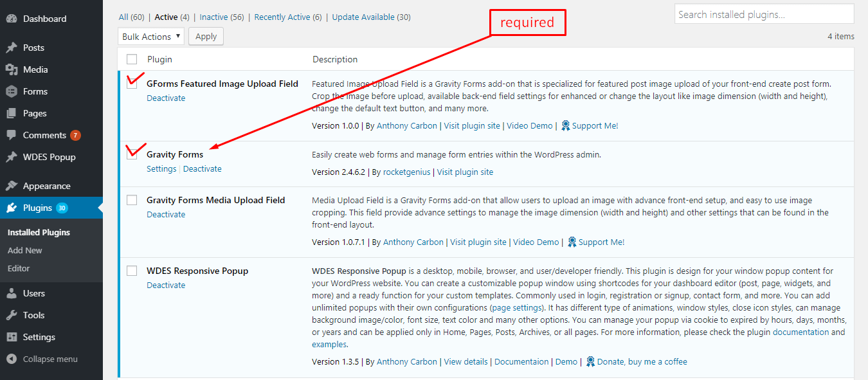Click award ribbon icon beside Donate link
Viewport: 868px width, 380px height.
tap(590, 362)
